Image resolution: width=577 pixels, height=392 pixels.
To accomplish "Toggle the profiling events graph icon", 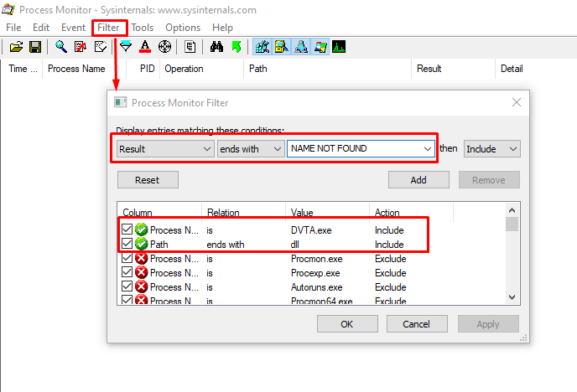I will coord(339,47).
